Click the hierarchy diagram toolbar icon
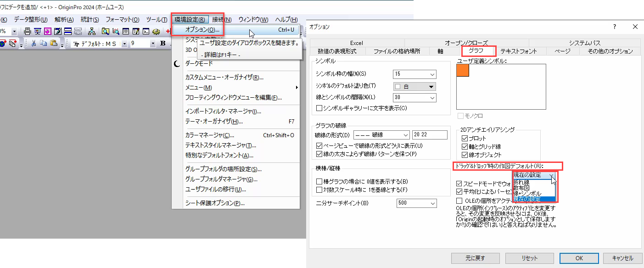This screenshot has height=268, width=644. coord(92,31)
